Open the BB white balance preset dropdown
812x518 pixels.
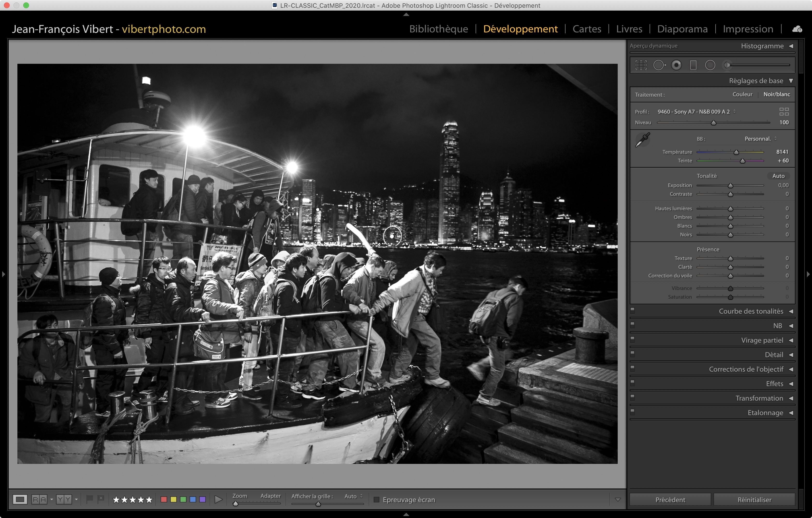pos(761,139)
